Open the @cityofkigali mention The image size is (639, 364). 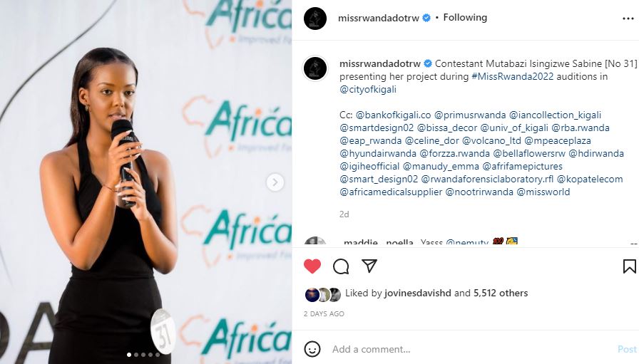(x=370, y=89)
